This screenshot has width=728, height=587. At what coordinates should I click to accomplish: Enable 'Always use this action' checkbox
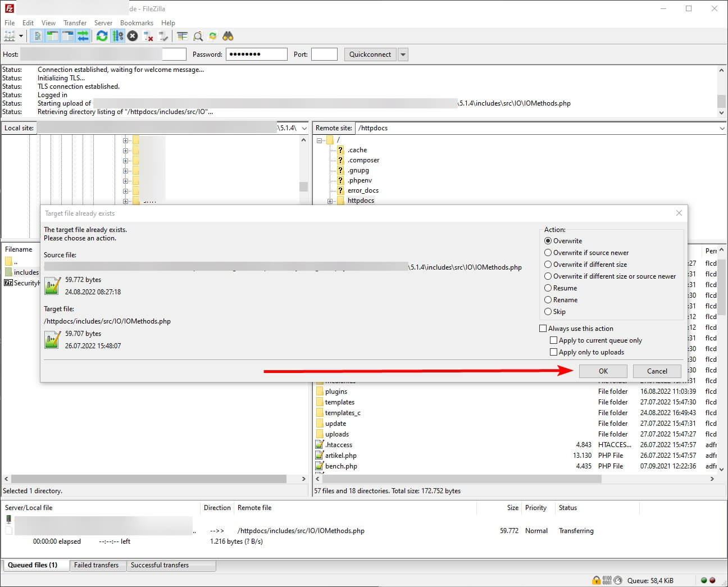[x=543, y=329]
